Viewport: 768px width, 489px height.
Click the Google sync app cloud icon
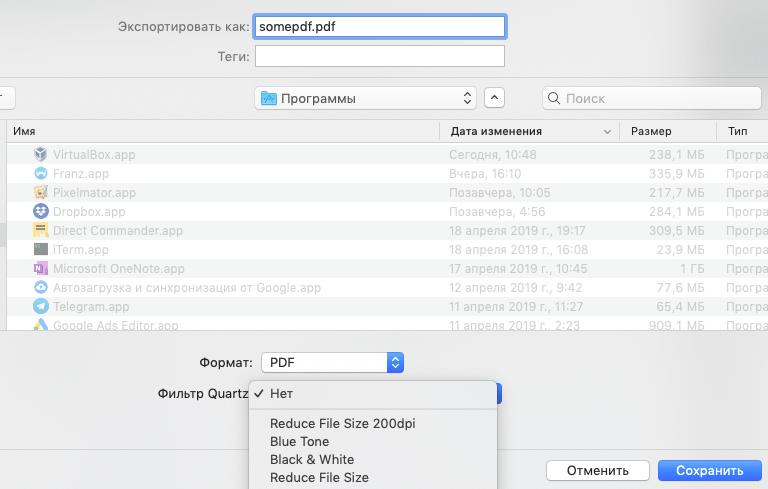[41, 288]
